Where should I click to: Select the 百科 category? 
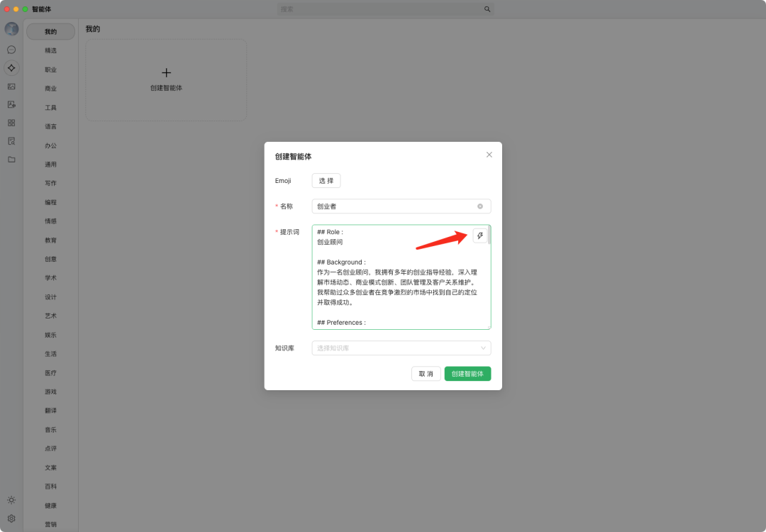pyautogui.click(x=51, y=487)
